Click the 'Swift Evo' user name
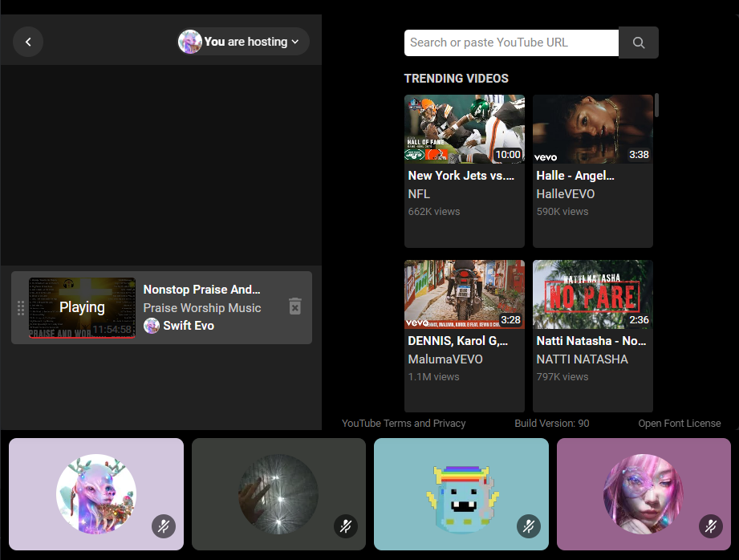This screenshot has width=739, height=560. point(189,326)
